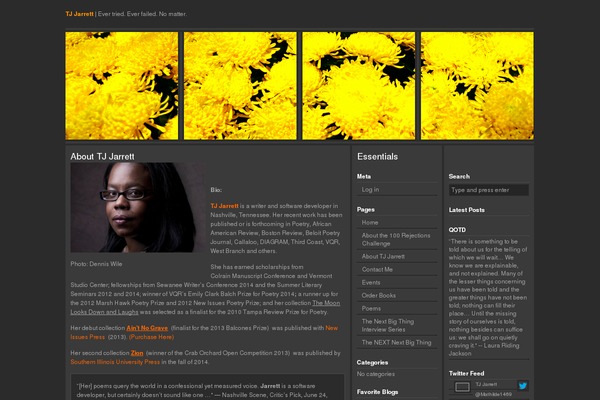Focus the 'Type and press enter' search field
The height and width of the screenshot is (400, 600).
(489, 190)
